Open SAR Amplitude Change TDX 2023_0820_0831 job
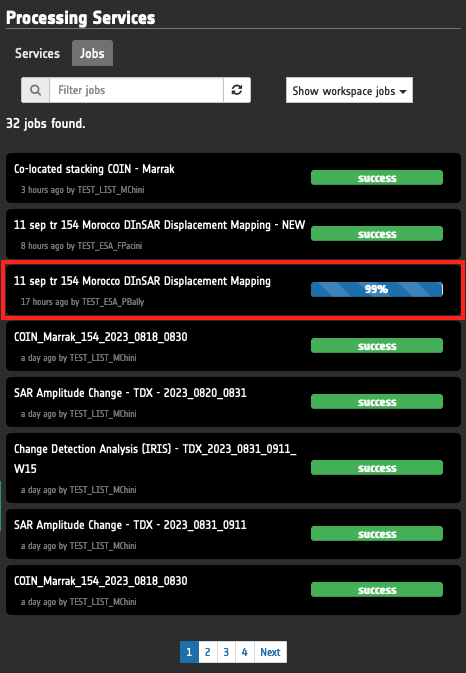The height and width of the screenshot is (673, 466). 233,402
